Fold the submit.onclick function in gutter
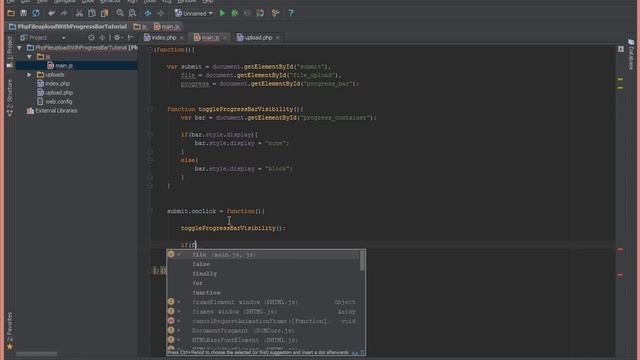 click(150, 211)
